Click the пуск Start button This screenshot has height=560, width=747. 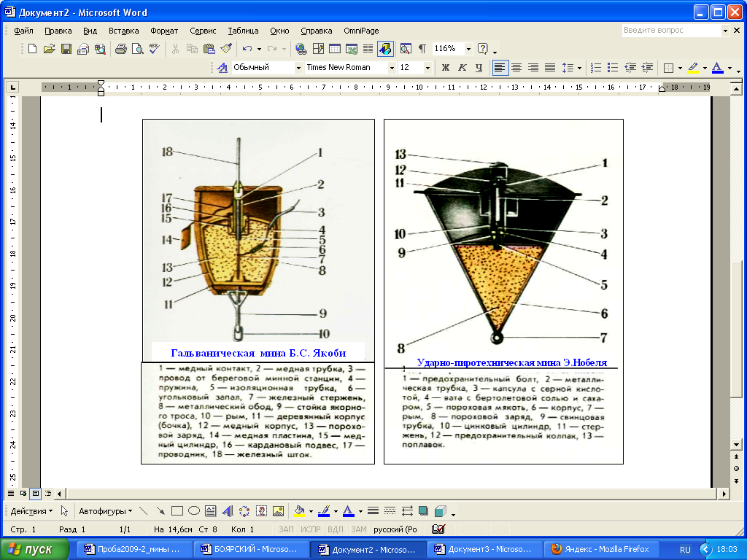[x=35, y=549]
